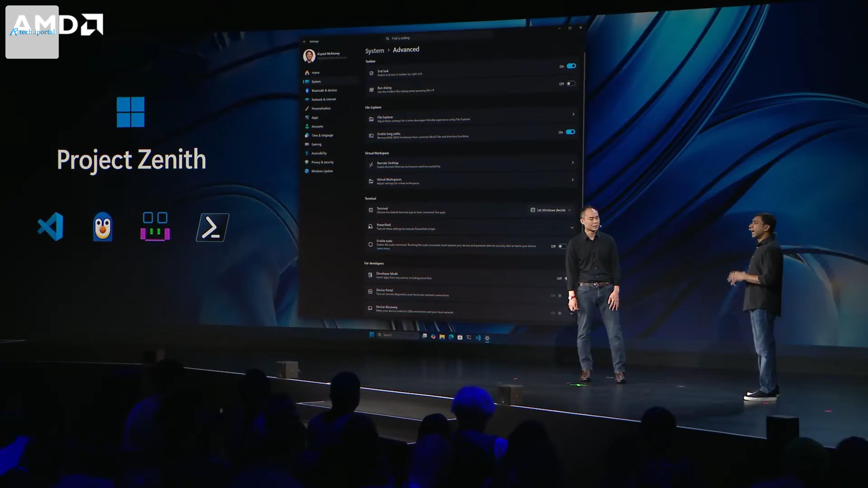Image resolution: width=868 pixels, height=488 pixels.
Task: Click the back arrow beside Settings title
Action: point(305,42)
